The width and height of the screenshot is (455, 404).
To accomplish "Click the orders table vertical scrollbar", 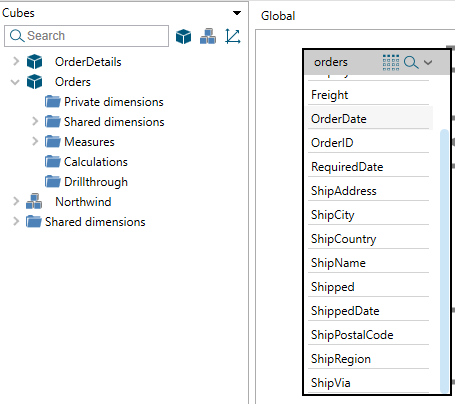I will click(x=444, y=261).
